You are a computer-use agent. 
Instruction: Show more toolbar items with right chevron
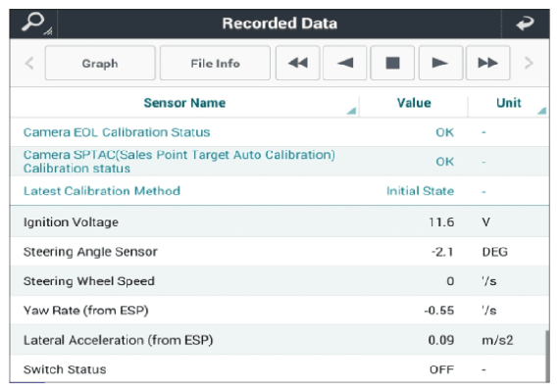529,64
